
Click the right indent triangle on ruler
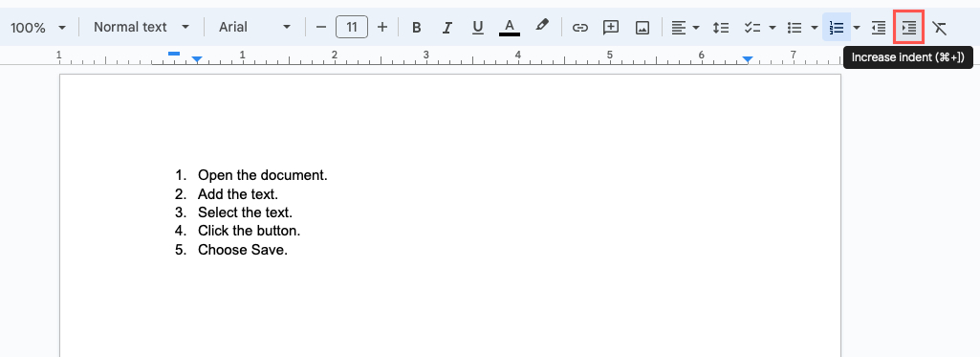748,60
